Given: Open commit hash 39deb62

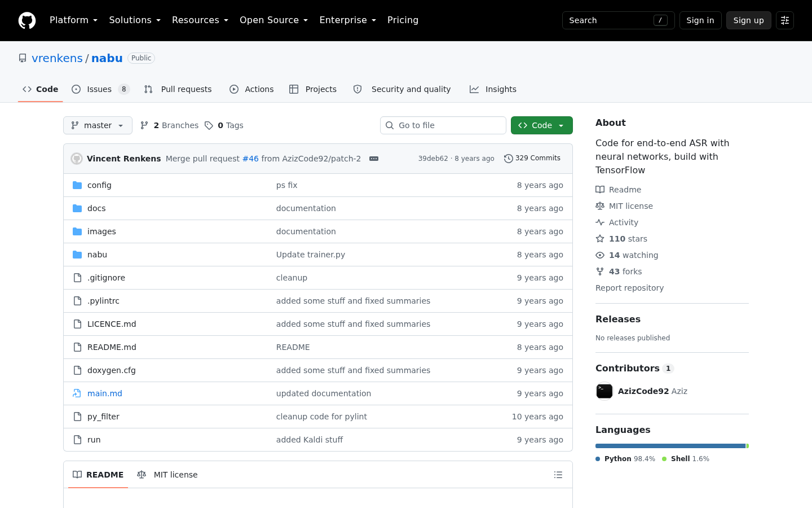Looking at the screenshot, I should click(433, 159).
